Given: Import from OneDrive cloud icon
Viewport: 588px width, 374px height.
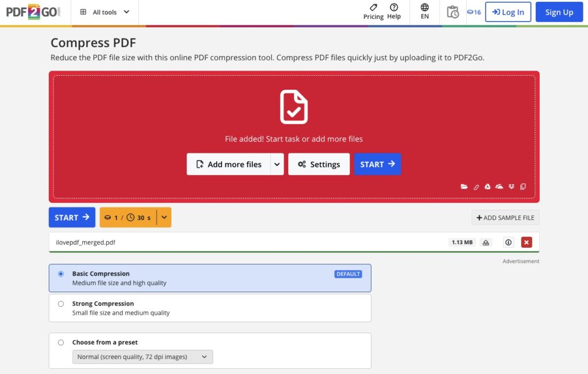Looking at the screenshot, I should [x=499, y=187].
